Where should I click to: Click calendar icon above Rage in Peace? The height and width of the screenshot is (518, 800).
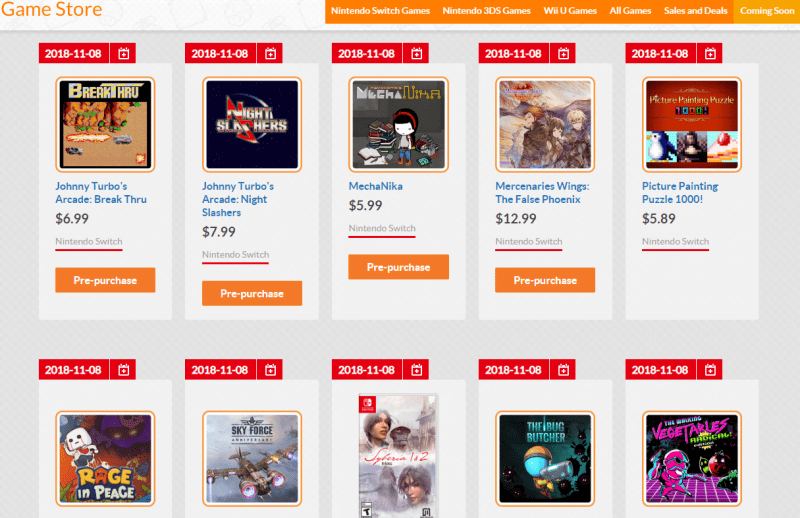click(123, 370)
